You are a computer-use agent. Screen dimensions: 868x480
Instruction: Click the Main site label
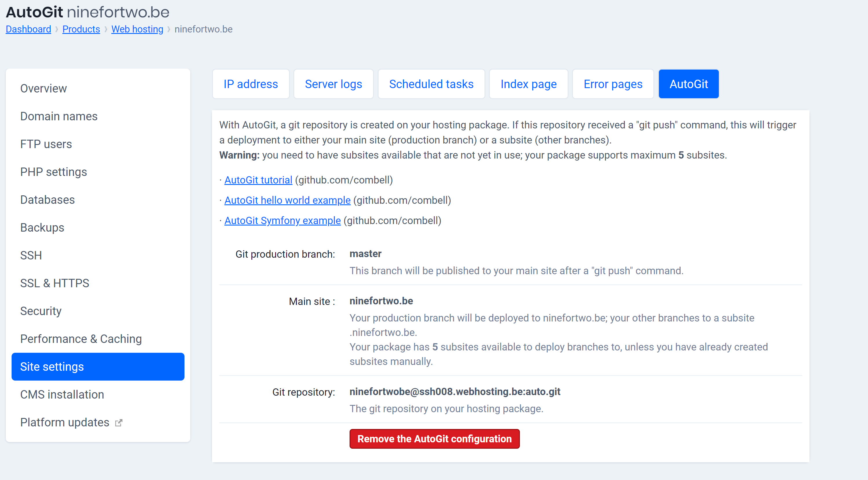pyautogui.click(x=312, y=301)
